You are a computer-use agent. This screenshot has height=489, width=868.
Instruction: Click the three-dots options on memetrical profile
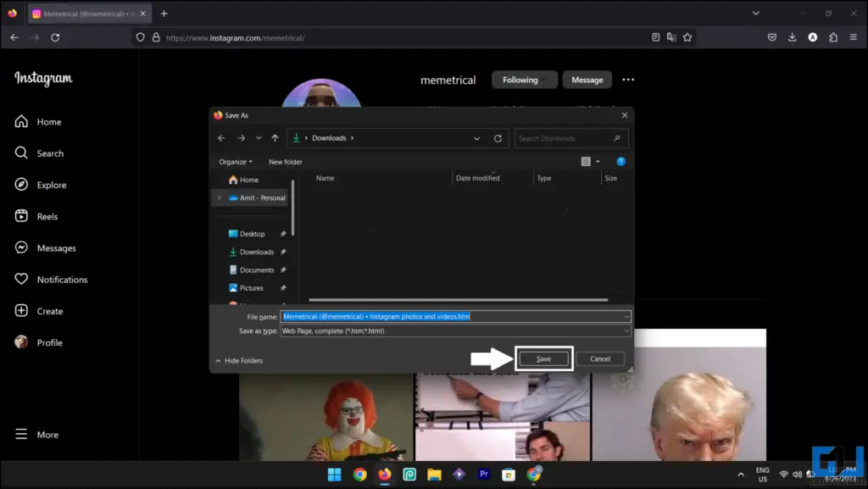(x=628, y=80)
